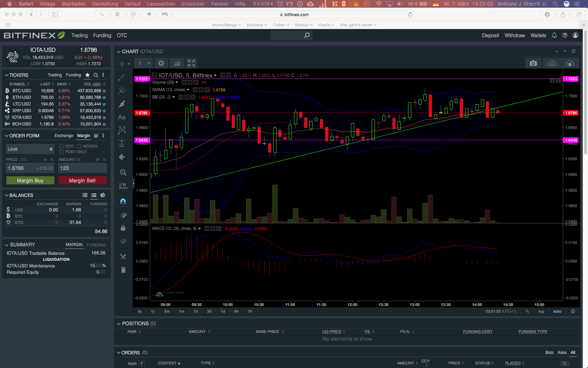Select the pattern drawing tool

[122, 130]
